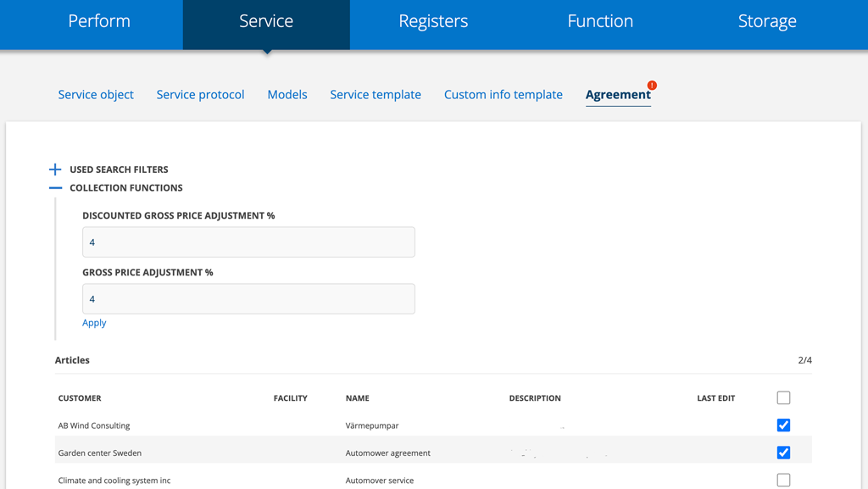The width and height of the screenshot is (868, 489).
Task: Open the Service template sub-tab
Action: [376, 94]
